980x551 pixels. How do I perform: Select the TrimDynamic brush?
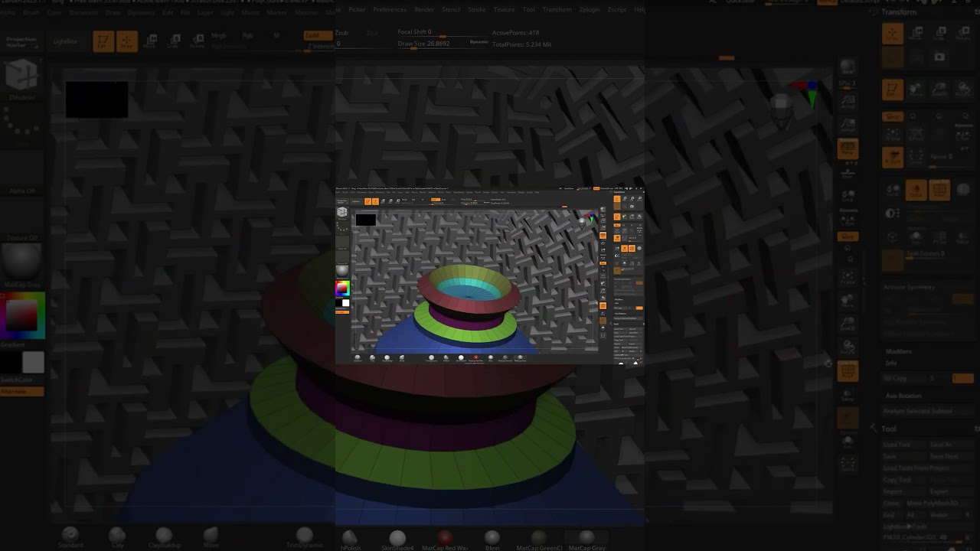304,537
